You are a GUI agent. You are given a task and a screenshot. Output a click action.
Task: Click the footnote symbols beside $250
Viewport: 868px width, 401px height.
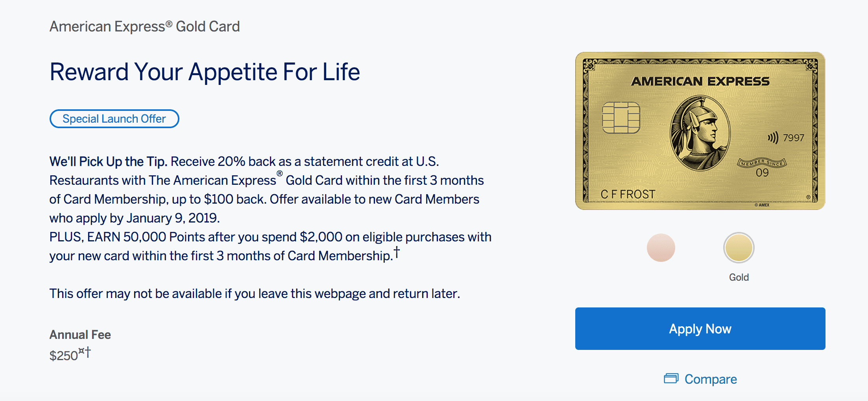point(85,351)
